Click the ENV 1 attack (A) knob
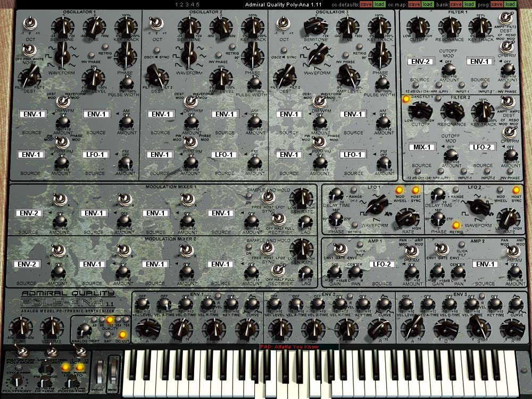 click(148, 329)
